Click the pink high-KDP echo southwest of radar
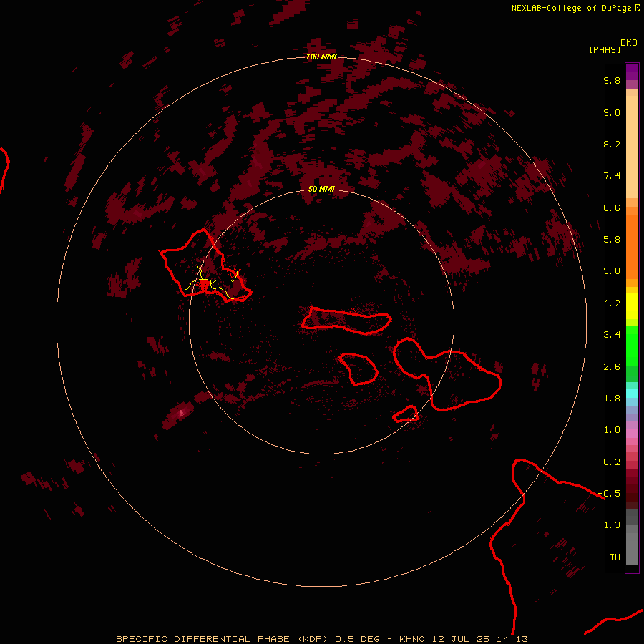644x644 pixels. (181, 413)
